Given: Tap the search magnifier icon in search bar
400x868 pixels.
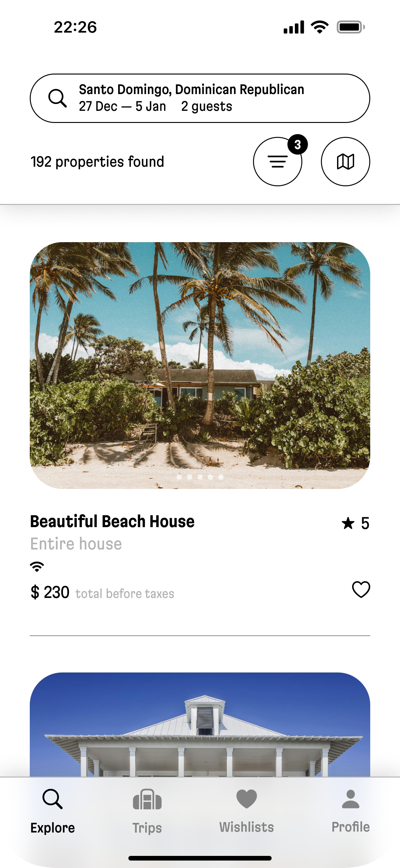Looking at the screenshot, I should (x=57, y=98).
